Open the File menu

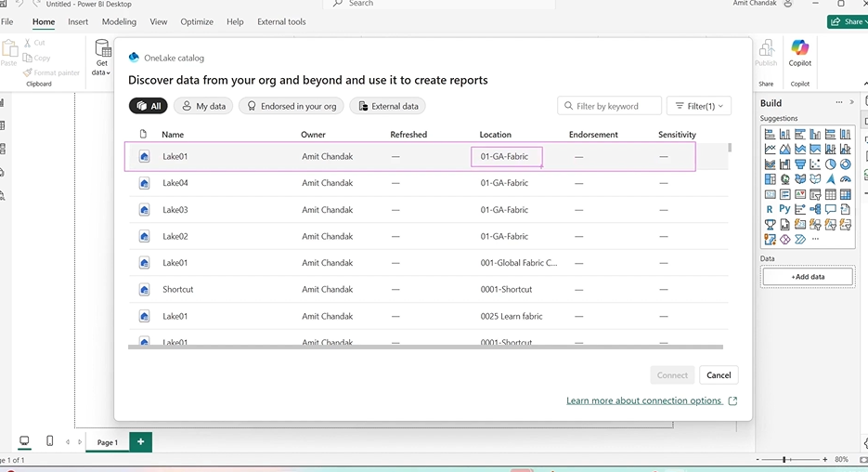7,21
